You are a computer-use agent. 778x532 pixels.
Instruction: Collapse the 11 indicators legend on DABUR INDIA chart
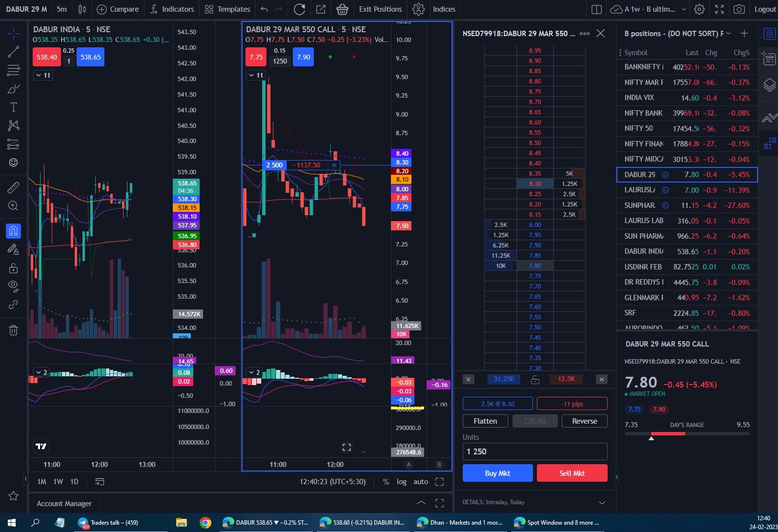coord(43,75)
